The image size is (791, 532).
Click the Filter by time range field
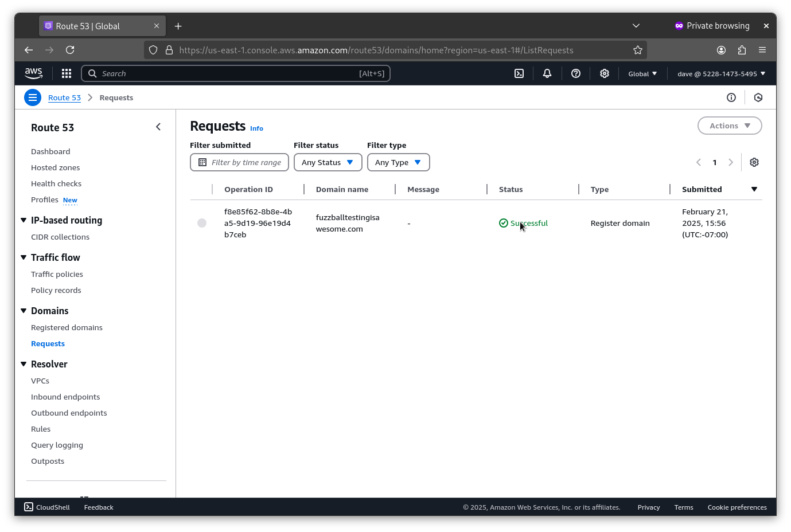[x=239, y=162]
